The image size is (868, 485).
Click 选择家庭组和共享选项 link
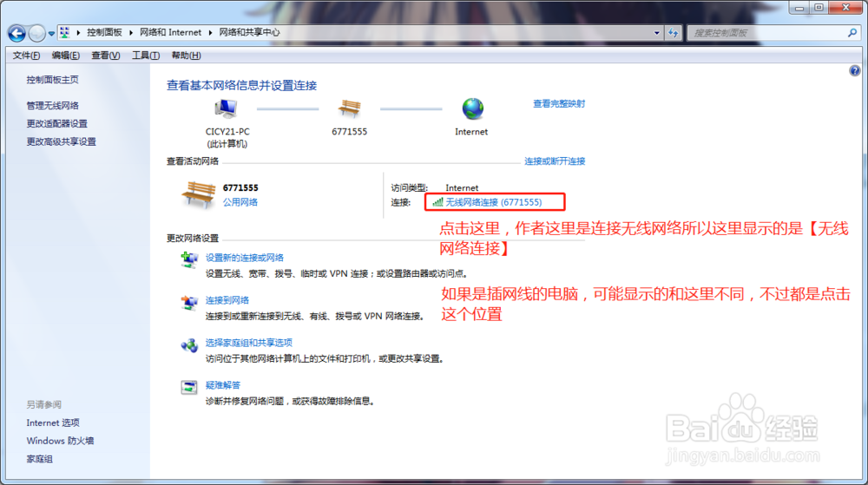click(x=249, y=343)
